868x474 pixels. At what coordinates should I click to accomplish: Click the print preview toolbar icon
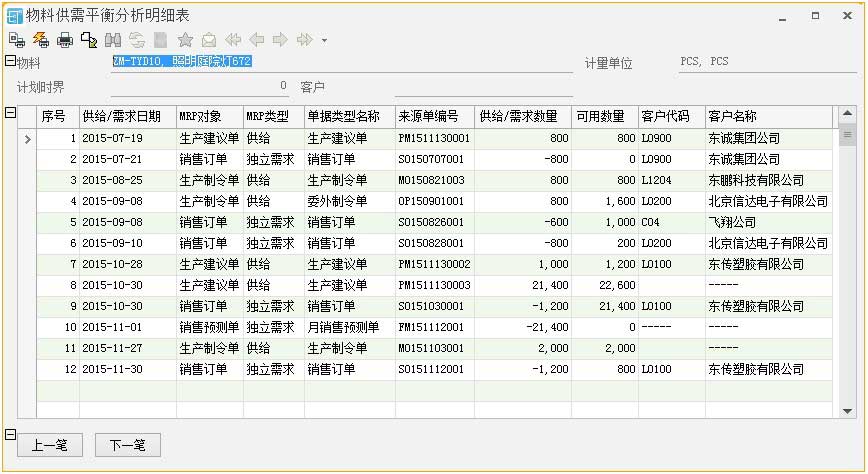(17, 40)
